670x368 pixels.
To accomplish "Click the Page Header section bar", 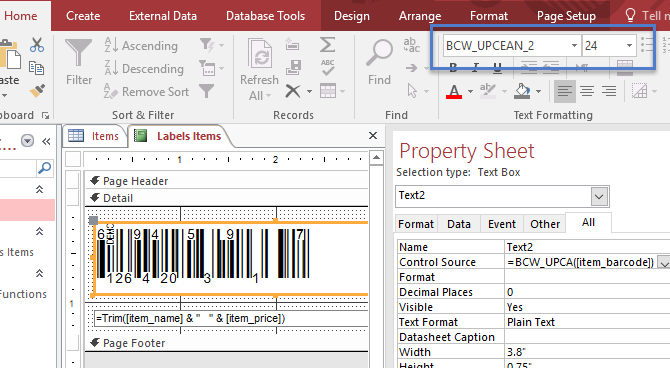I will click(x=226, y=181).
